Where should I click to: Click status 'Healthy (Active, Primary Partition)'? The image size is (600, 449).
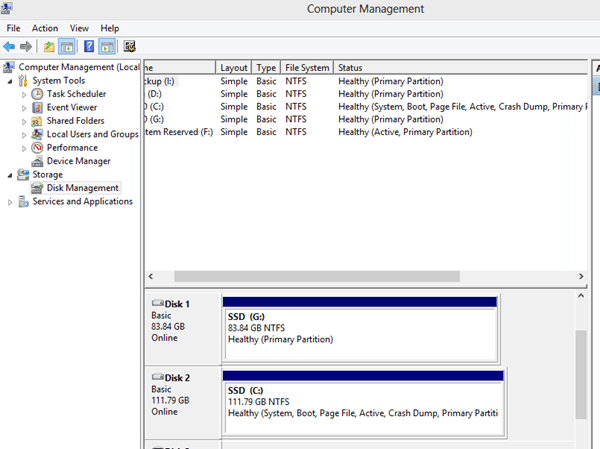click(x=405, y=132)
